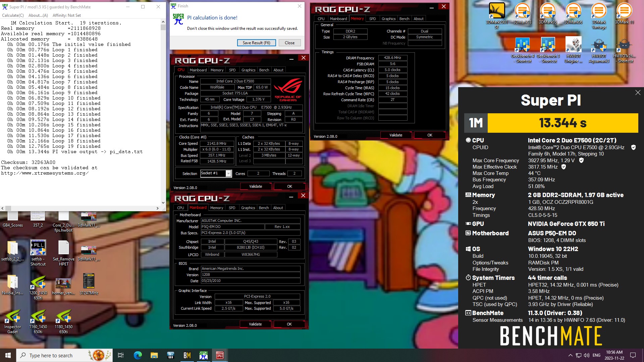The height and width of the screenshot is (362, 644).
Task: Open the HWBOT Aquamark3 desktop icon
Action: (x=599, y=50)
